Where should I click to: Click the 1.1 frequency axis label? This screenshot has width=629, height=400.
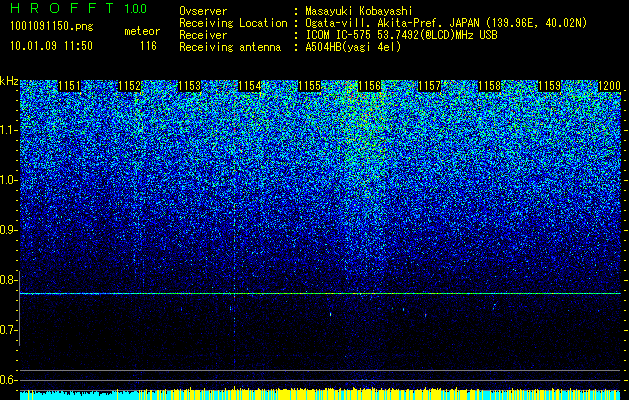(x=8, y=130)
